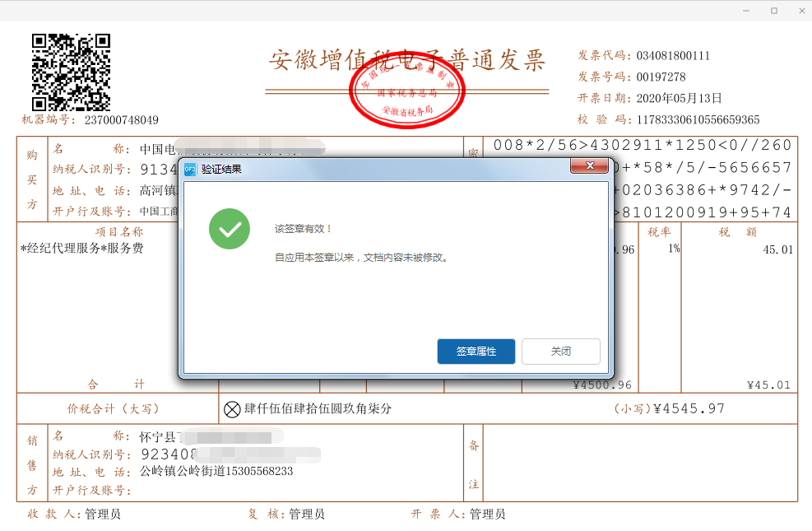Click the 关闭 button in dialog

click(x=561, y=352)
